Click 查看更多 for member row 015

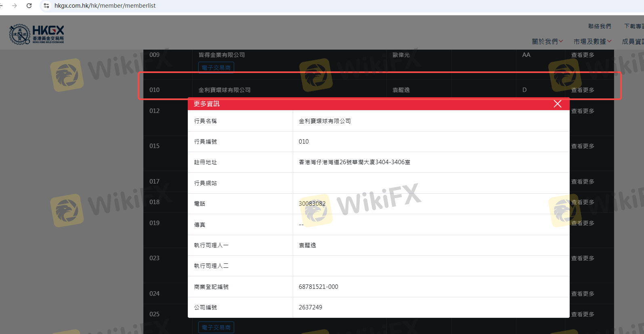click(583, 146)
